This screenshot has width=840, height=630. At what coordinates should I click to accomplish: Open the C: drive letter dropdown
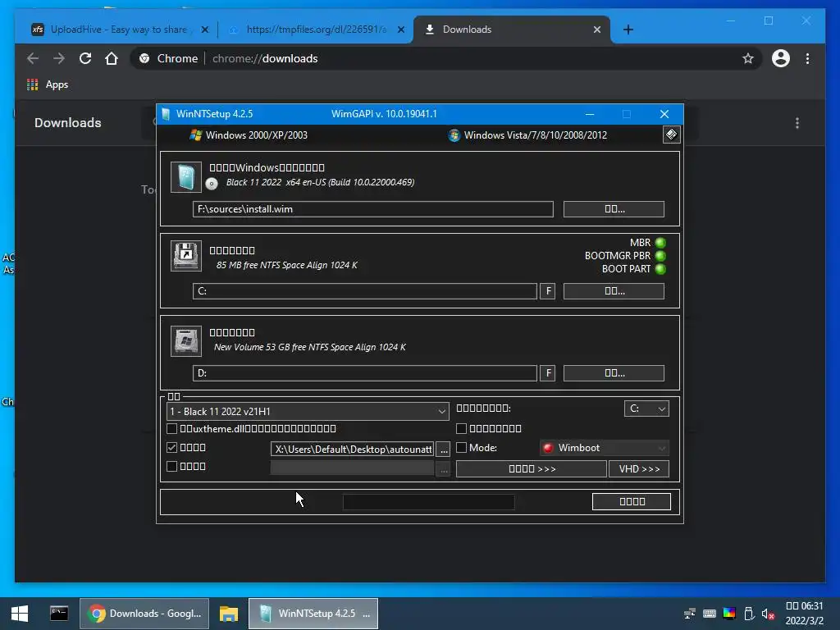point(646,409)
